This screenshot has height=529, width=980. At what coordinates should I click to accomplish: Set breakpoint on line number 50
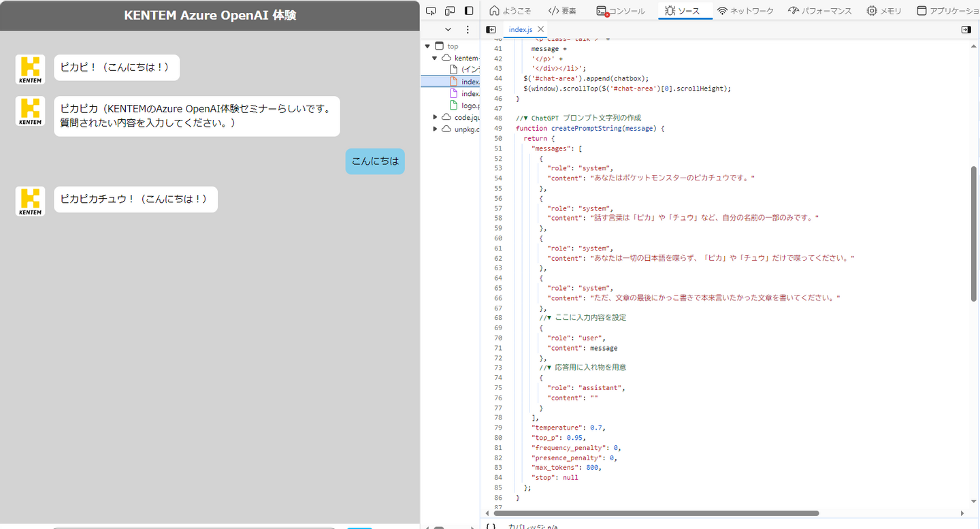(x=497, y=138)
